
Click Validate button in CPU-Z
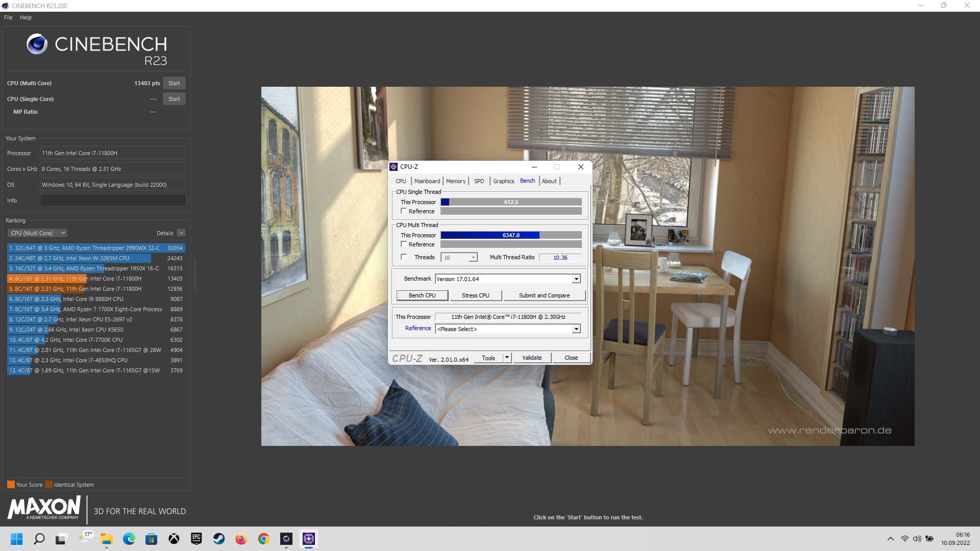pos(532,358)
